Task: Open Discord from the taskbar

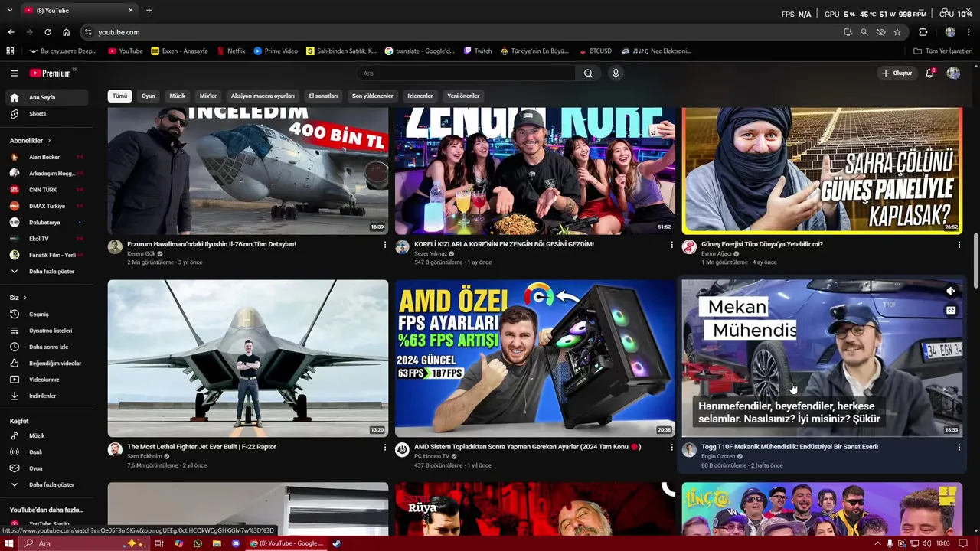Action: tap(236, 543)
